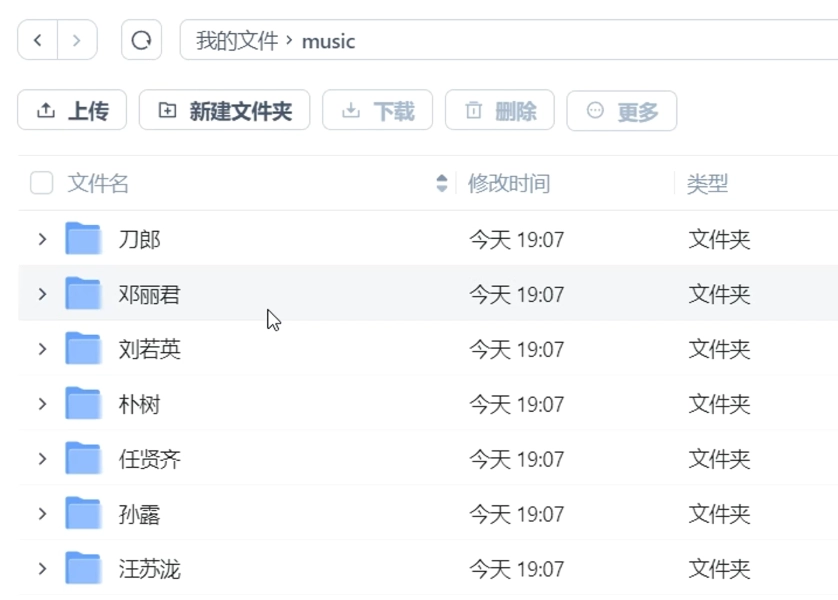Open the 任贤齐 folder icon
The image size is (838, 600).
pos(83,458)
